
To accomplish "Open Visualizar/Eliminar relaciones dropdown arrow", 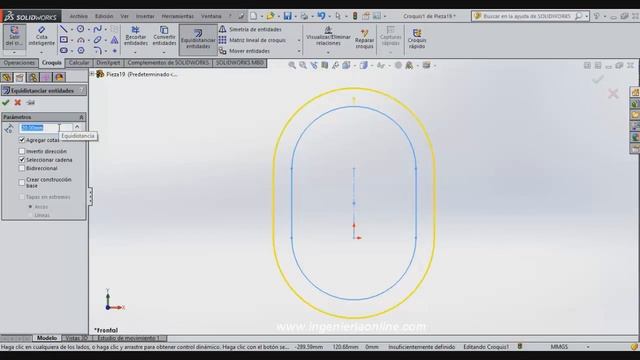I will [328, 52].
